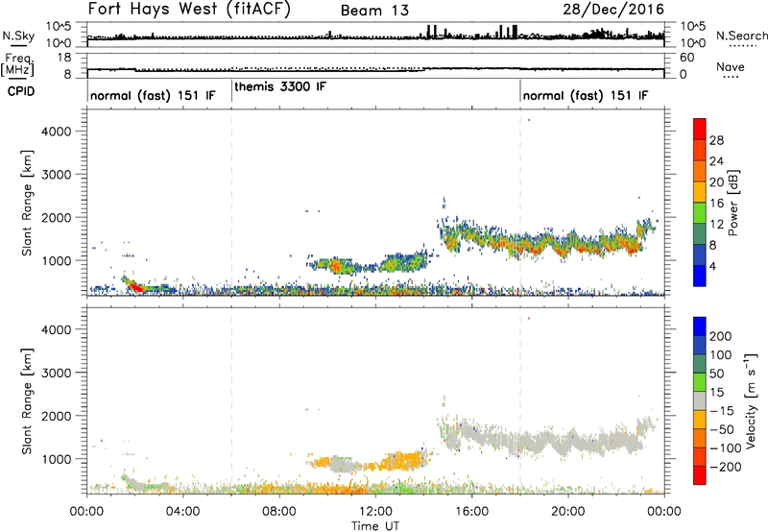Click the "12:00" time tick label
Viewport: 768px width, 532px height.
pos(375,512)
